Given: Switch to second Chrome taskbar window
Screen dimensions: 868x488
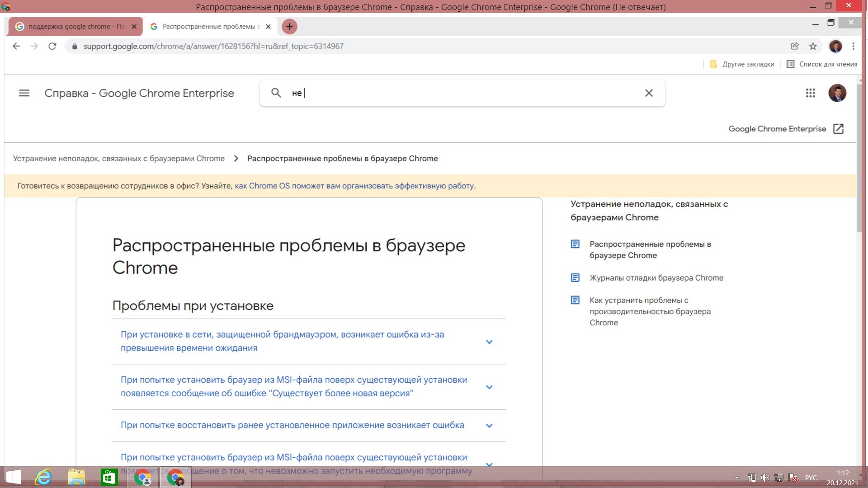Looking at the screenshot, I should [x=175, y=477].
